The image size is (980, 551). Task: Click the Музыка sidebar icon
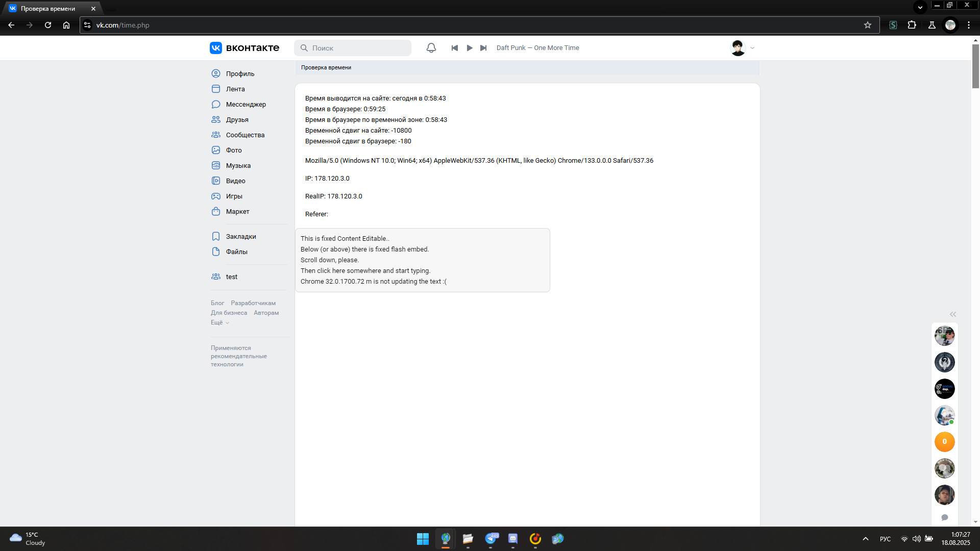(x=216, y=165)
